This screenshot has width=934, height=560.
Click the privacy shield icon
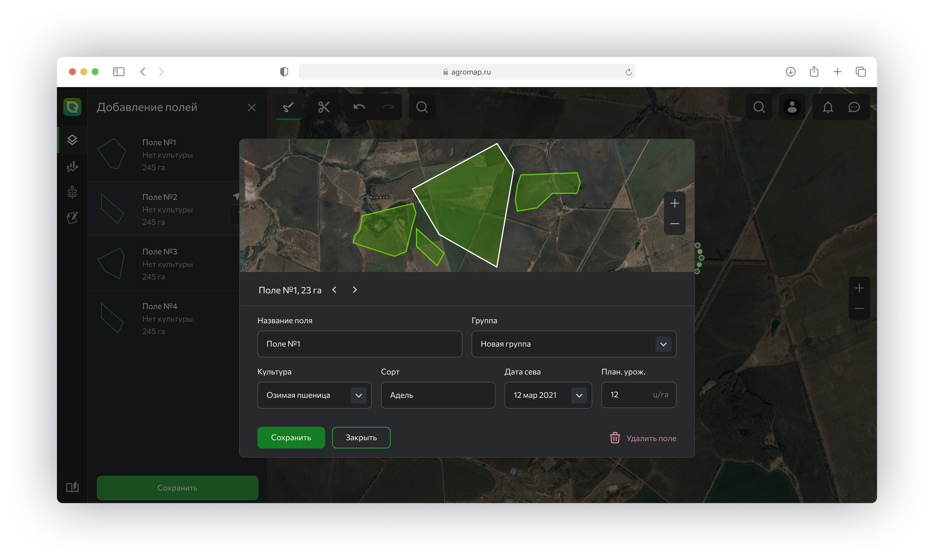point(284,72)
